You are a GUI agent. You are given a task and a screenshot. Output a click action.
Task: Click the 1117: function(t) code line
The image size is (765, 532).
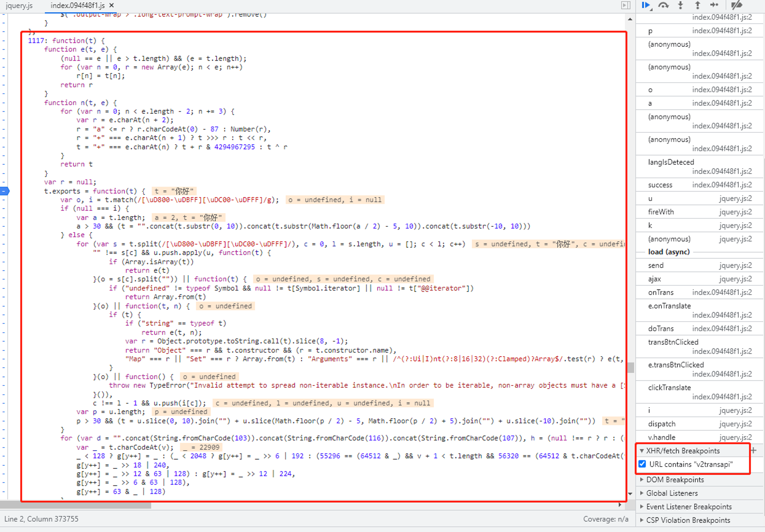tap(66, 41)
